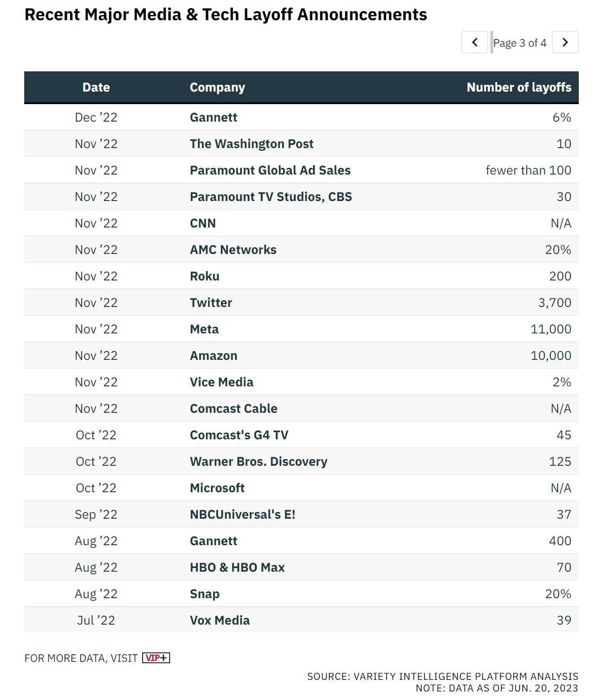This screenshot has height=700, width=612.
Task: Select The Washington Post row
Action: (x=302, y=144)
